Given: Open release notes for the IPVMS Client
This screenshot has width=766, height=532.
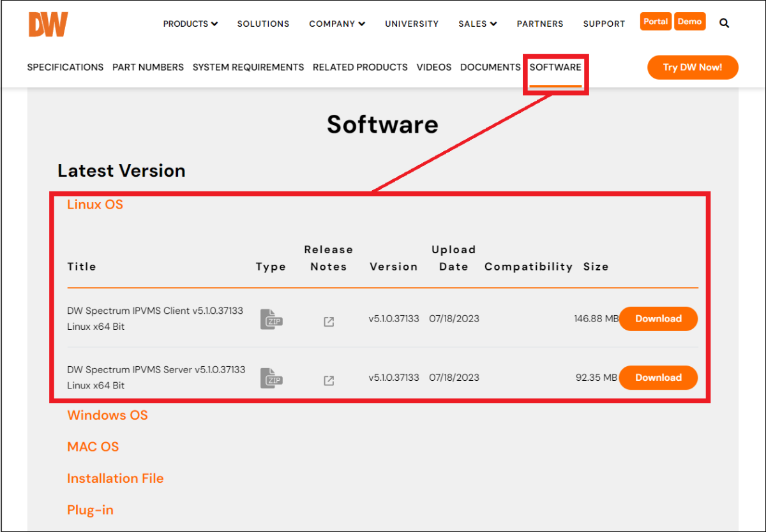Looking at the screenshot, I should point(328,322).
